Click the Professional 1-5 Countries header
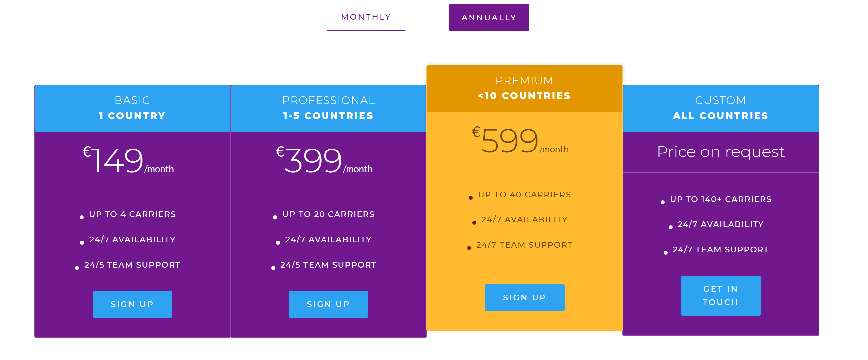868x360 pixels. click(328, 108)
